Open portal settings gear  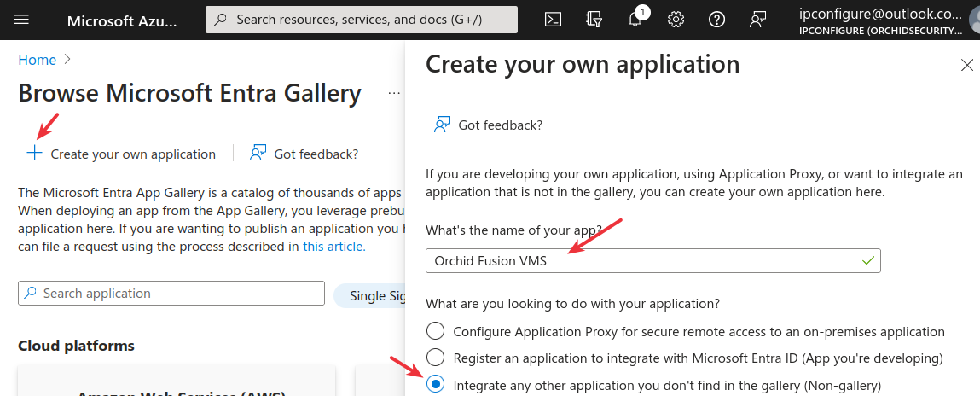pyautogui.click(x=676, y=20)
